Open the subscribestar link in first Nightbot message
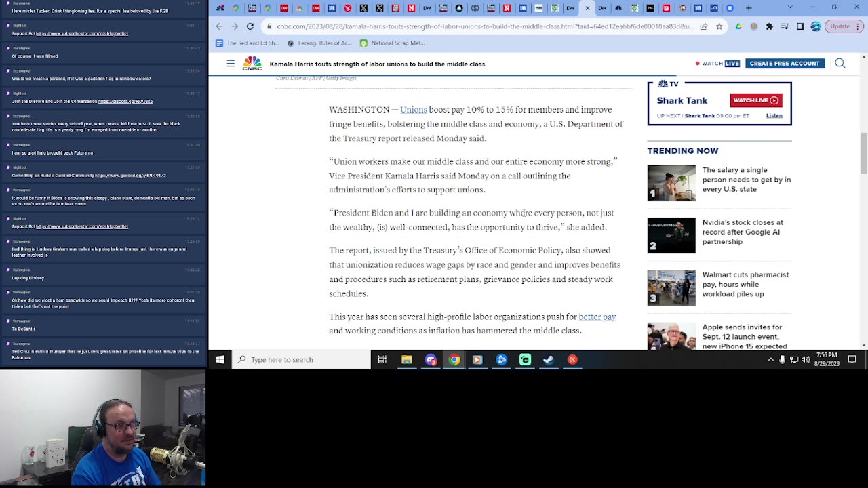The height and width of the screenshot is (488, 868). click(x=82, y=33)
